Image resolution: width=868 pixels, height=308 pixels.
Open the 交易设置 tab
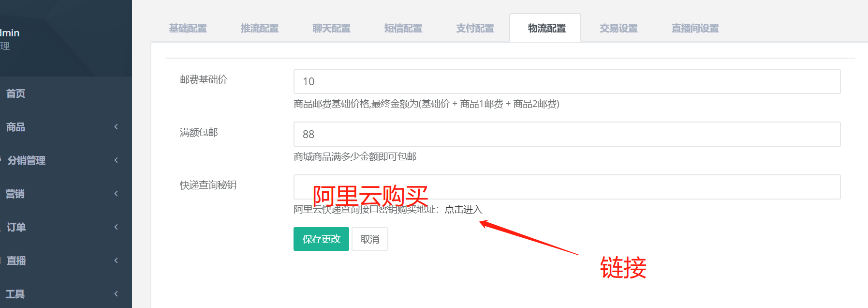pos(618,29)
